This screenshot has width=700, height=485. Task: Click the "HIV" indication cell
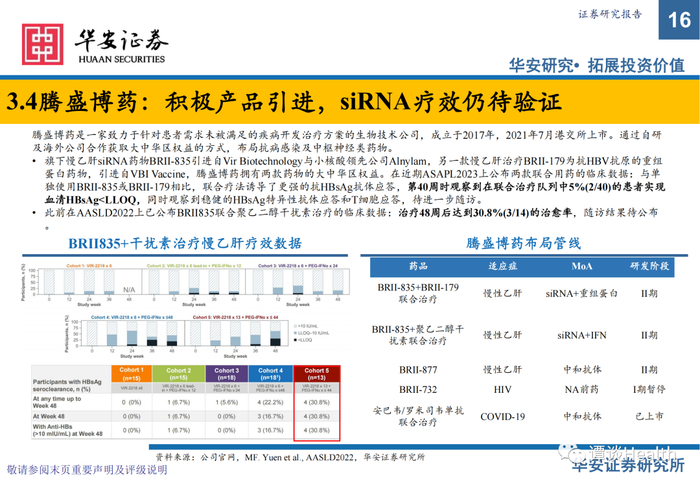pos(502,389)
